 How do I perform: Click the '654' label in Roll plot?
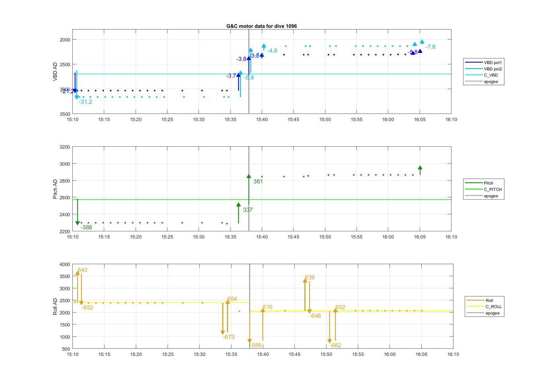[x=232, y=299]
